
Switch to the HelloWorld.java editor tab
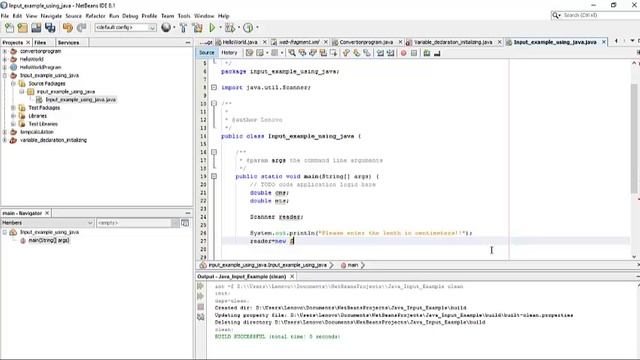point(240,42)
